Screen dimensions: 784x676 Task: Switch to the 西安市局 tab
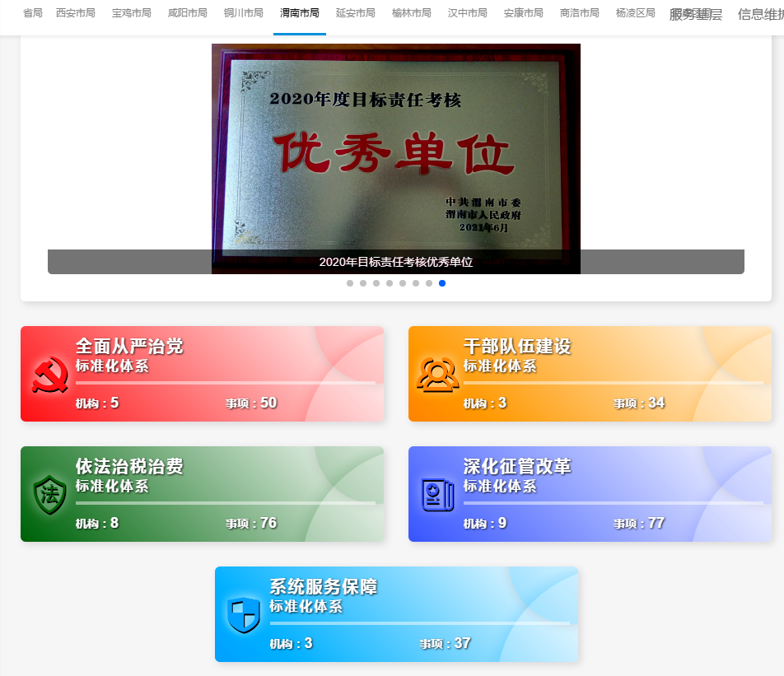[76, 13]
